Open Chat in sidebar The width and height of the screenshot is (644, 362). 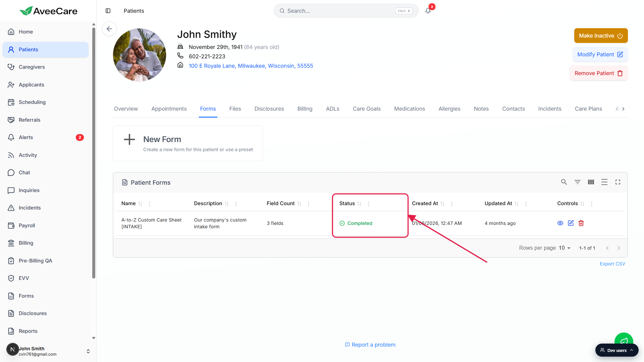click(x=46, y=173)
